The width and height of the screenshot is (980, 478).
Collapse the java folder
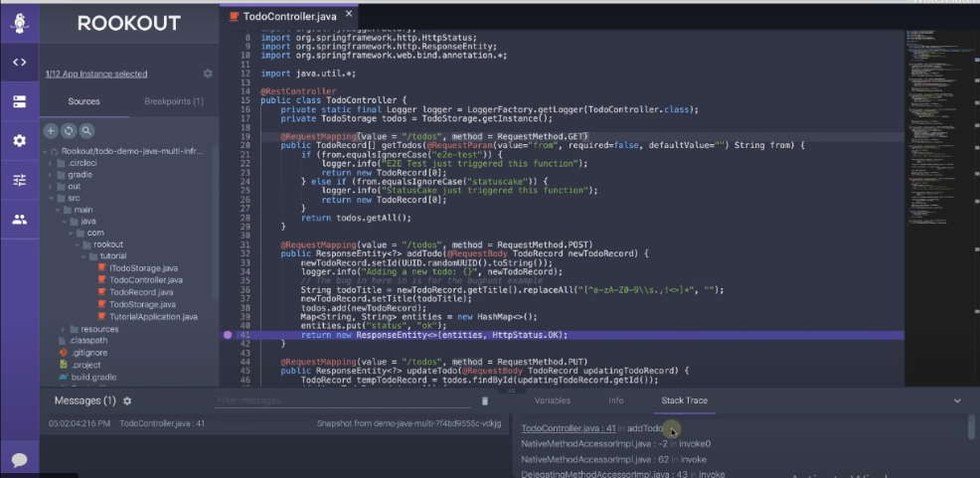64,222
